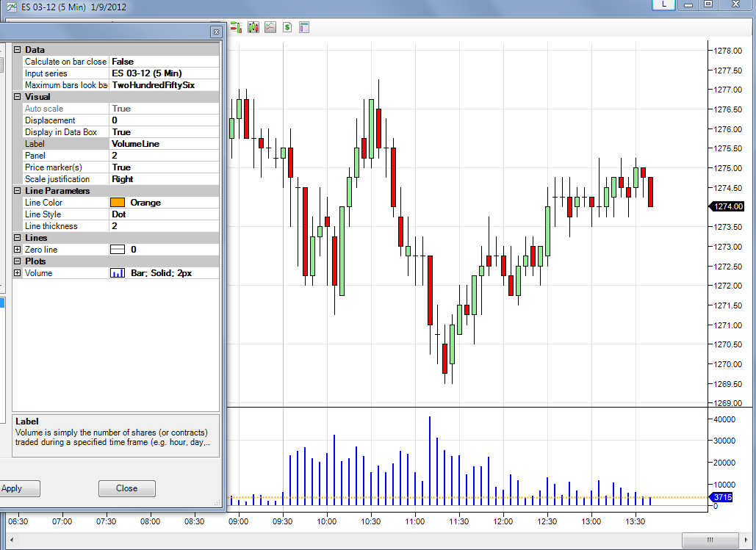
Task: Expand the Volume plot property
Action: click(x=18, y=273)
